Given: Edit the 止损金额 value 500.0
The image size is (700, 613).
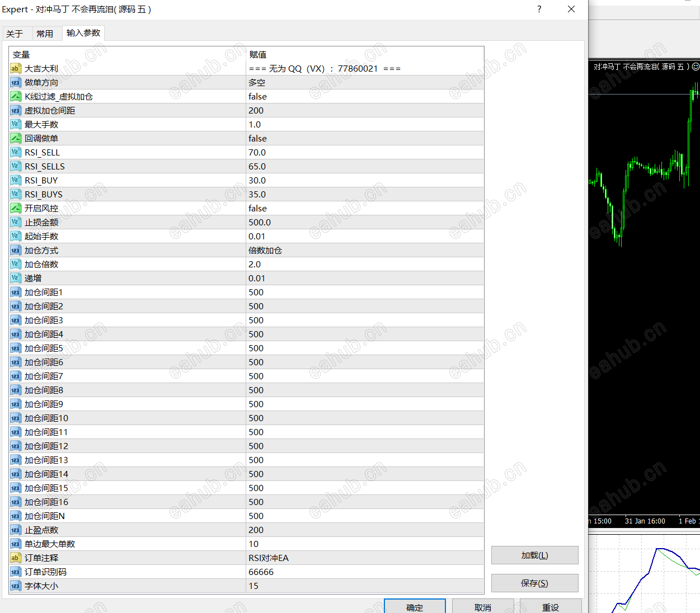Looking at the screenshot, I should click(365, 222).
